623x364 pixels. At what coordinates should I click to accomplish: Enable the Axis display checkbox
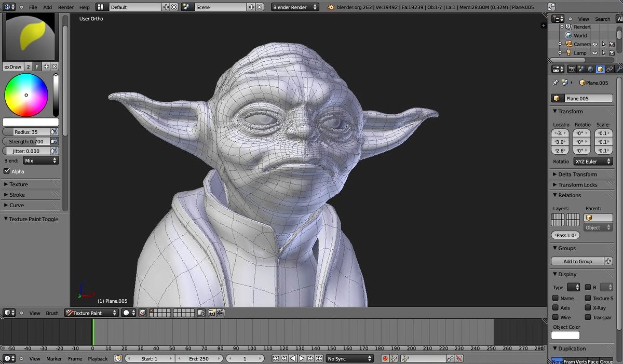pyautogui.click(x=555, y=308)
